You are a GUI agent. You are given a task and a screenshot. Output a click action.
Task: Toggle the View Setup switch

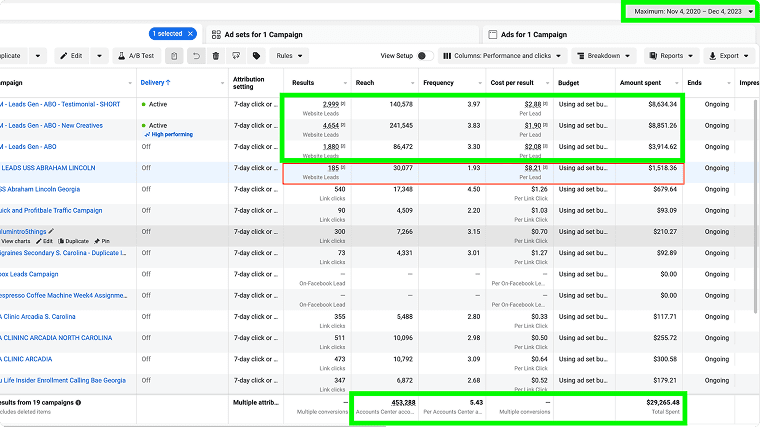423,56
